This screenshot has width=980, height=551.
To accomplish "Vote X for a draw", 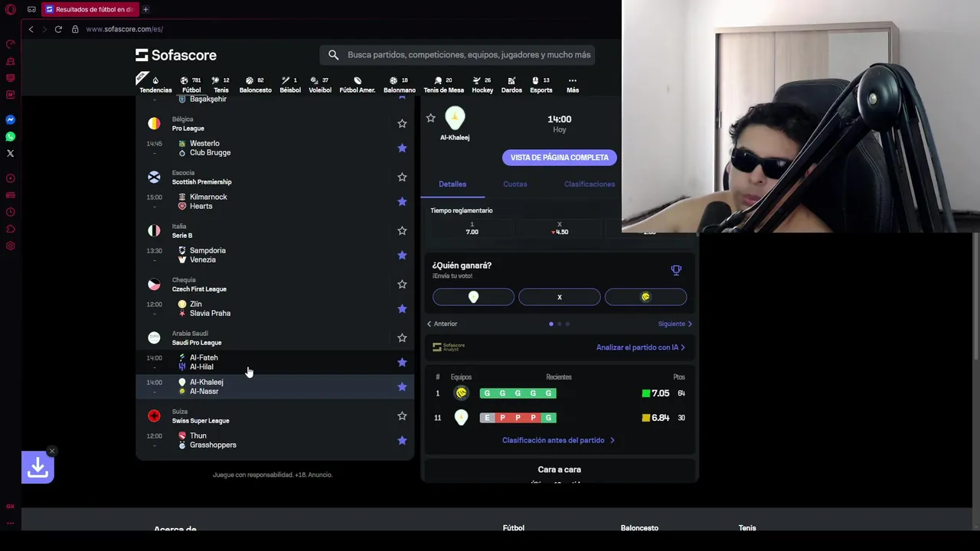I will (x=560, y=297).
